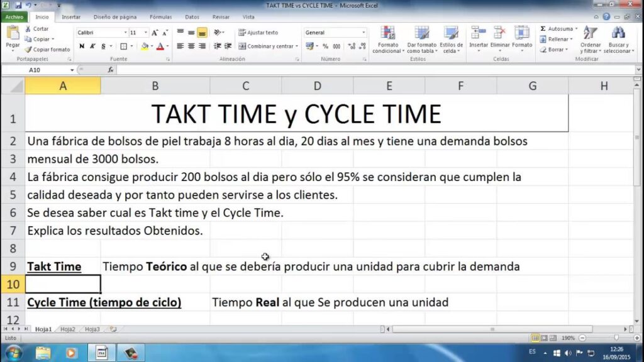Switch to the Hoja2 sheet tab
The width and height of the screenshot is (644, 362).
(x=67, y=329)
